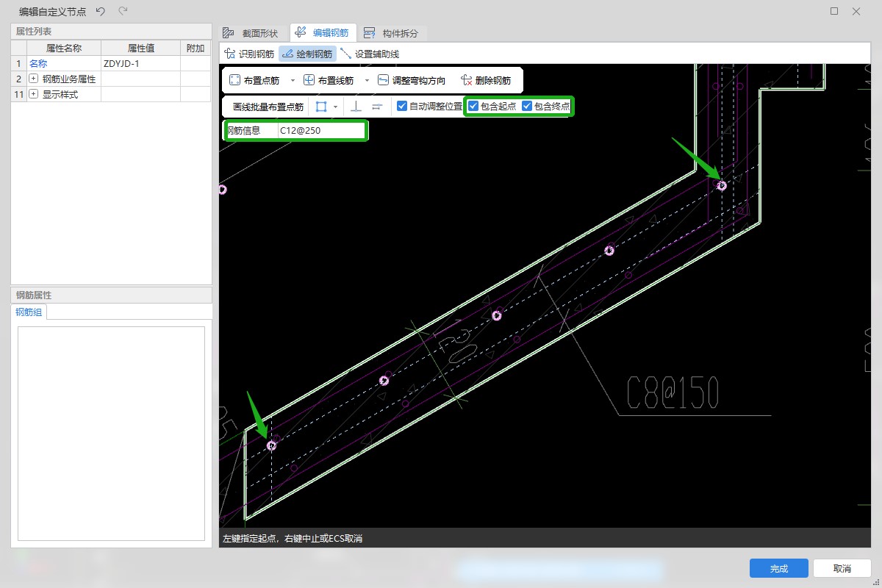Expand the 钢筋业务属性 group
The height and width of the screenshot is (588, 882).
pyautogui.click(x=33, y=79)
